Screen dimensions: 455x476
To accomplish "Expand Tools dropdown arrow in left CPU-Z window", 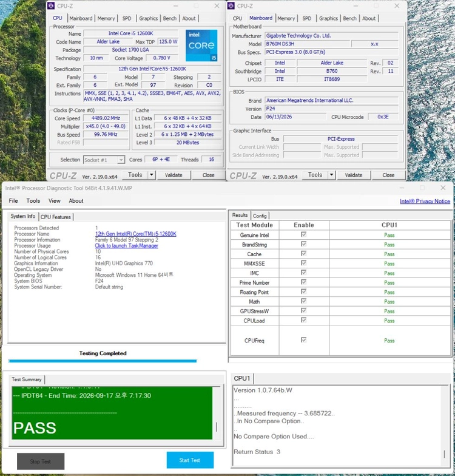I will point(152,175).
